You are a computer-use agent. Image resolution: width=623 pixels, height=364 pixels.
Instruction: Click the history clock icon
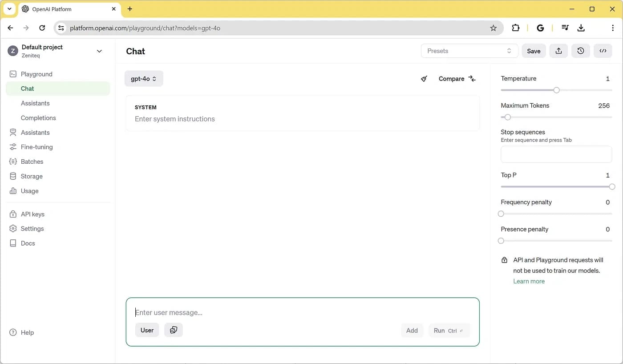click(581, 51)
